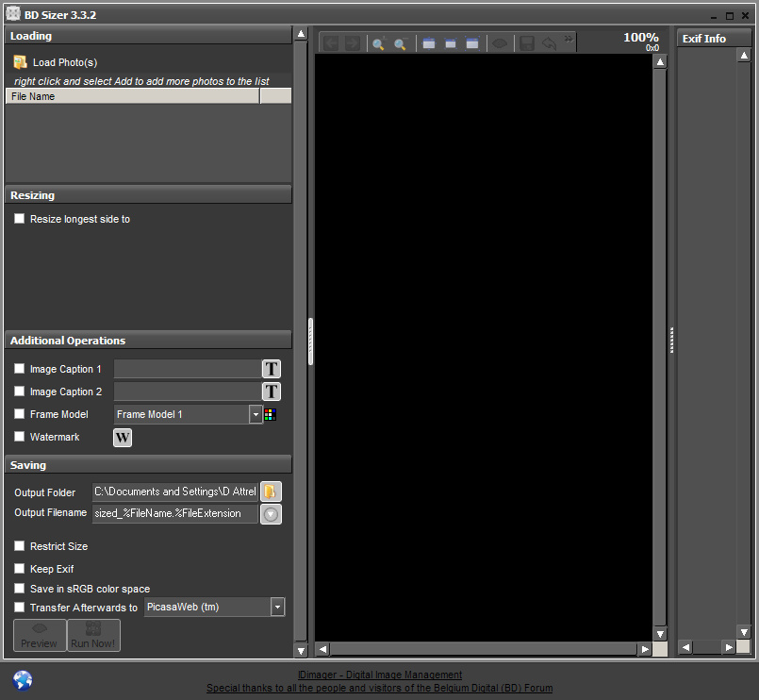
Task: Enable Save in sRGB color space
Action: 20,588
